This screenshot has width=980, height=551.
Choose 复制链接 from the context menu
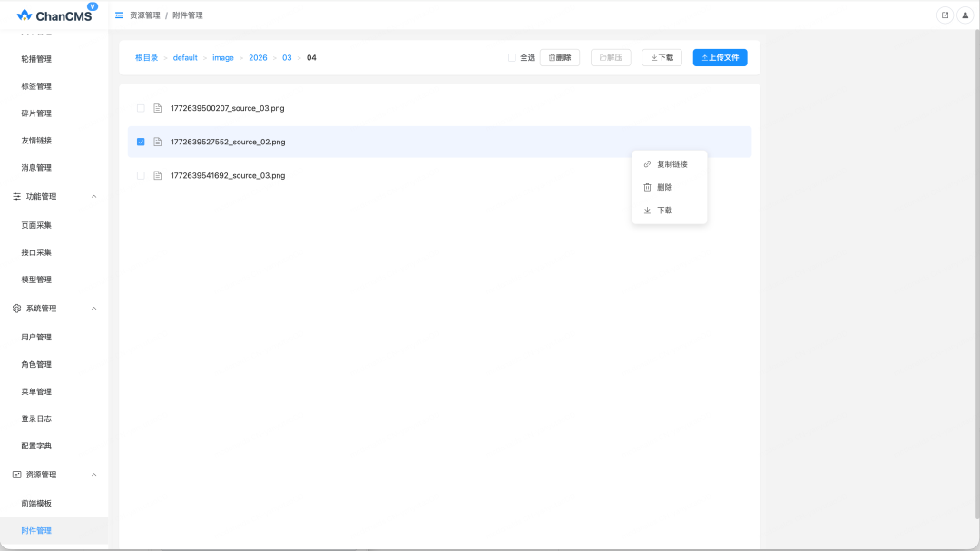click(x=671, y=164)
